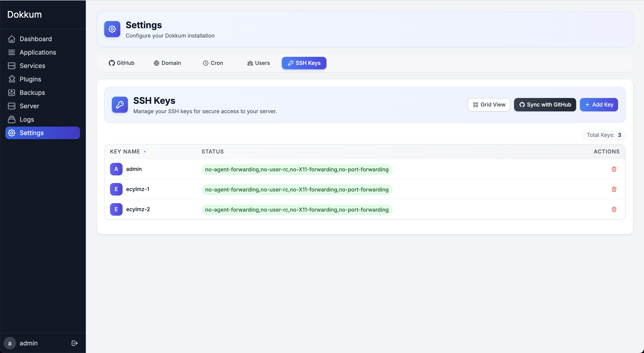Switch to the Cron tab
The width and height of the screenshot is (644, 353).
tap(213, 63)
